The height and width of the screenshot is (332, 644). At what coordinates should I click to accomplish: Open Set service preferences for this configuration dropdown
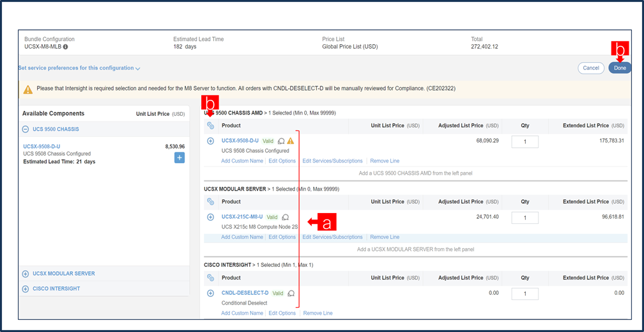point(79,68)
